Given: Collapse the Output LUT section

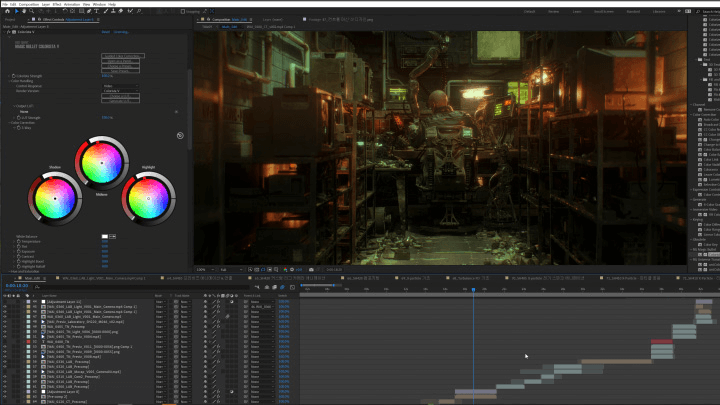Looking at the screenshot, I should point(14,106).
